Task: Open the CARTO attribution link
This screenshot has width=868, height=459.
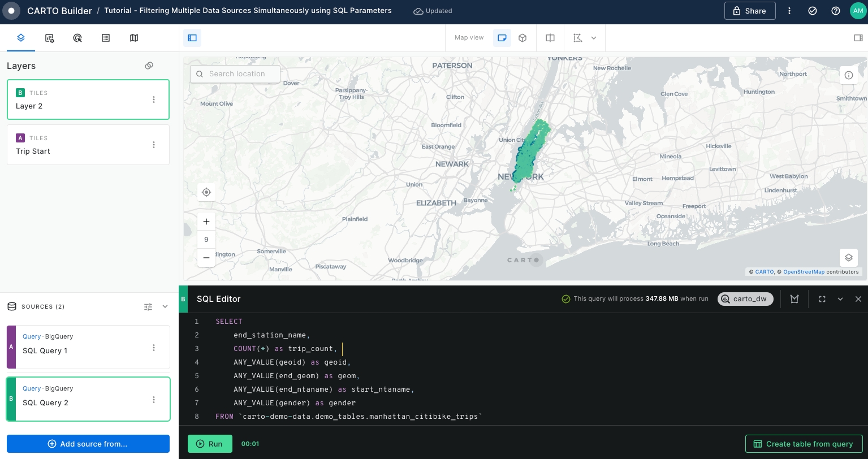Action: 764,272
